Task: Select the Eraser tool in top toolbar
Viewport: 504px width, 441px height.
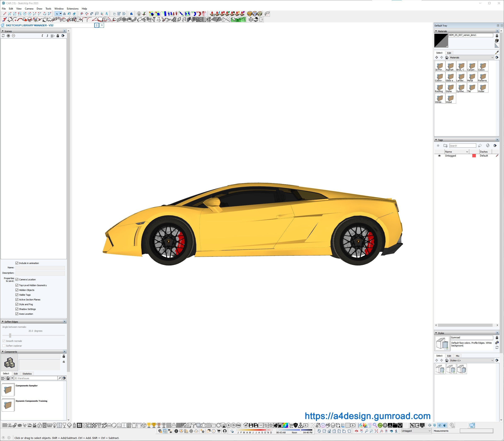Action: [74, 14]
